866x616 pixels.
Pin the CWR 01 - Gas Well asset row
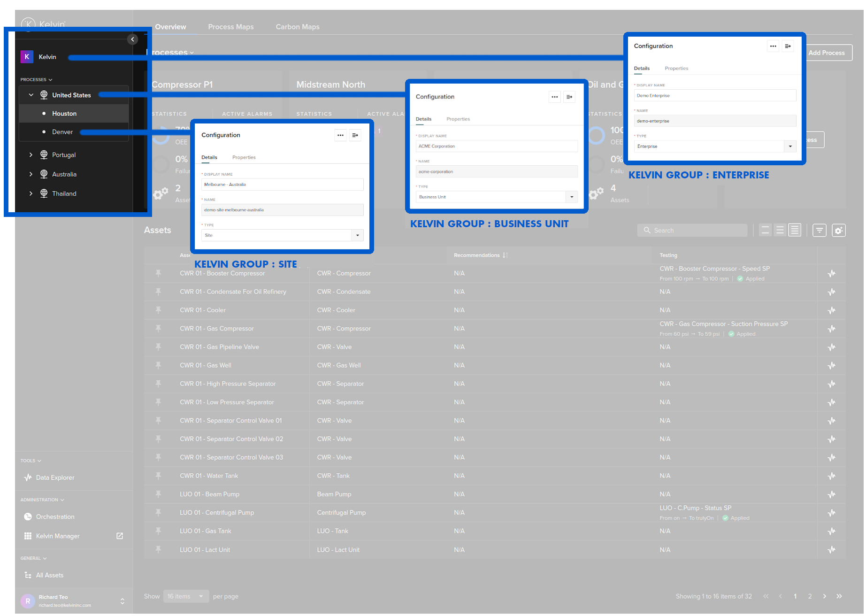158,365
